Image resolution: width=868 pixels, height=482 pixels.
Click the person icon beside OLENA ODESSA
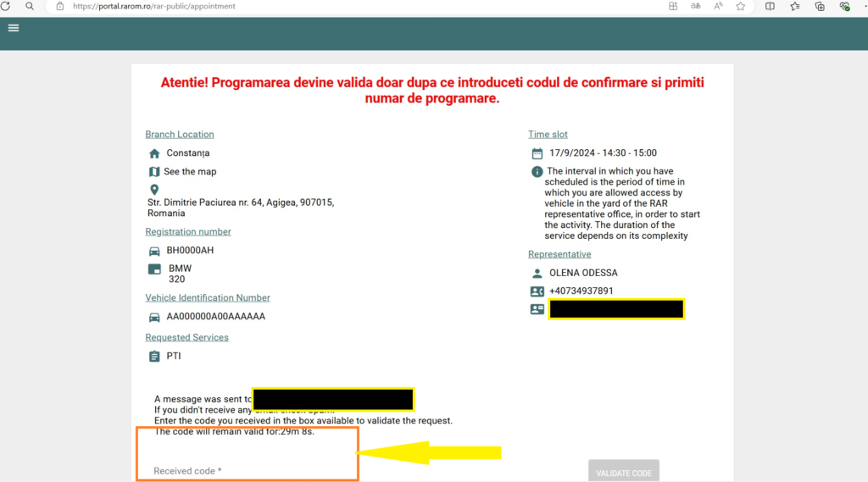click(537, 274)
